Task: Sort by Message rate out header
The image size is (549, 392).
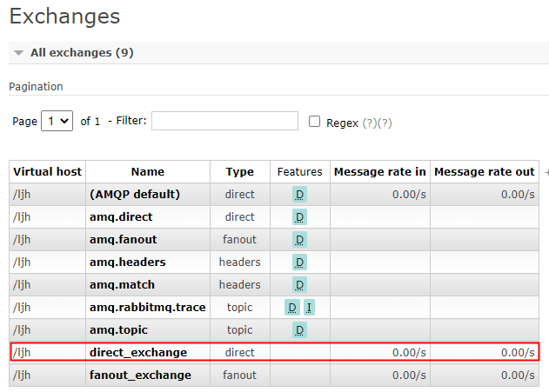Action: 485,172
